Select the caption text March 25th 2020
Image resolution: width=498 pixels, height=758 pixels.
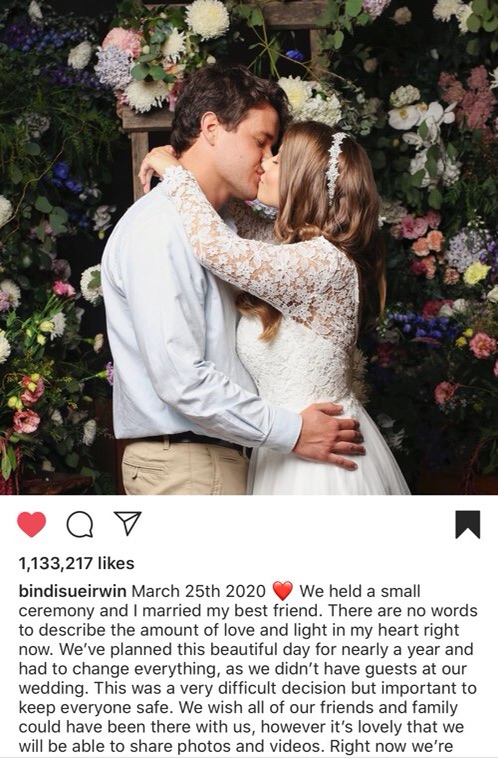point(199,591)
